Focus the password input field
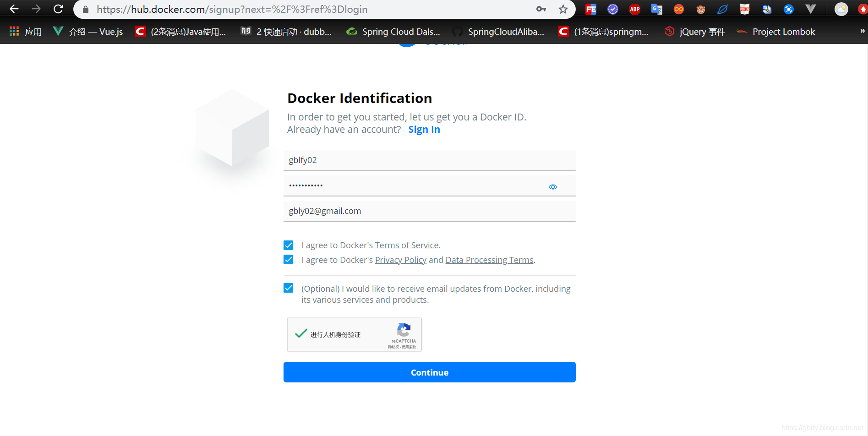Viewport: 868px width, 436px height. point(429,185)
